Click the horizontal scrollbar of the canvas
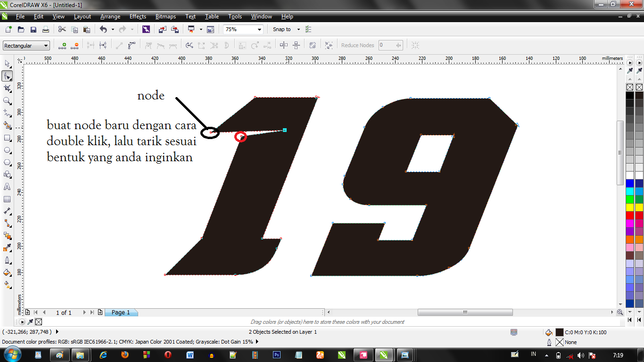644x362 pixels. (464, 312)
